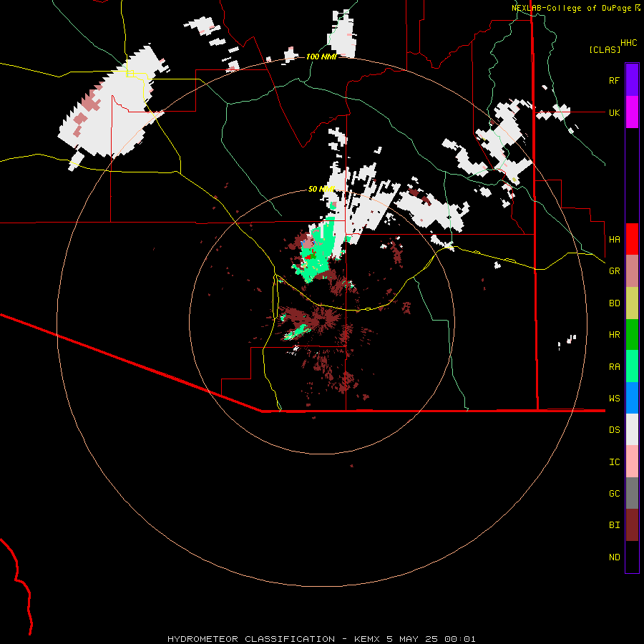Click the HR heavy rain green swatch

[x=632, y=334]
